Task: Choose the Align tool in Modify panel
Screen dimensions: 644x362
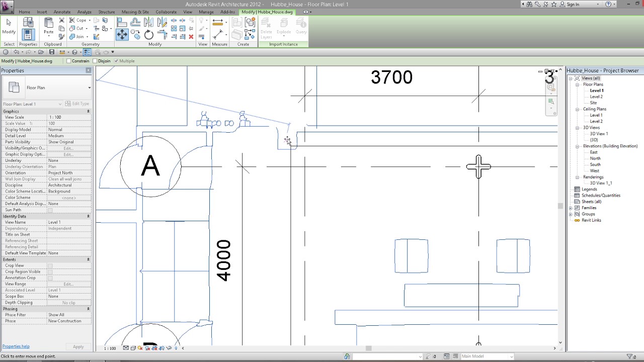Action: point(122,22)
